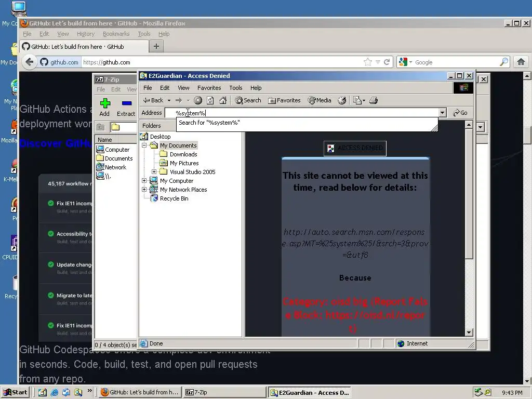This screenshot has width=532, height=399.
Task: Switch to 7-Zip taskbar button
Action: [x=224, y=392]
